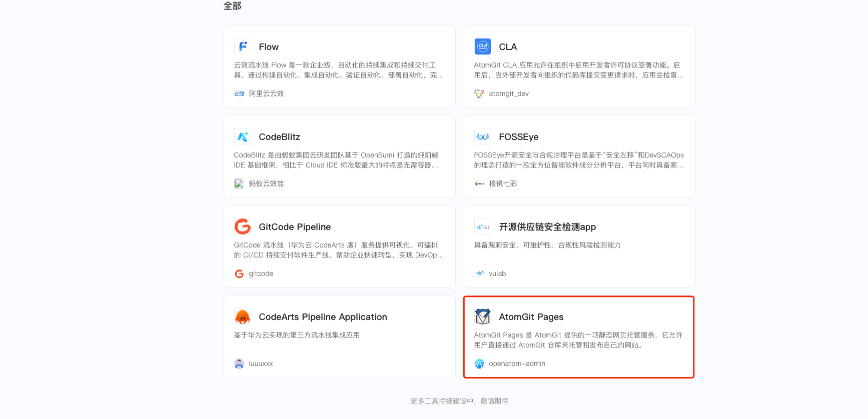Click the Flow description text

pos(339,70)
